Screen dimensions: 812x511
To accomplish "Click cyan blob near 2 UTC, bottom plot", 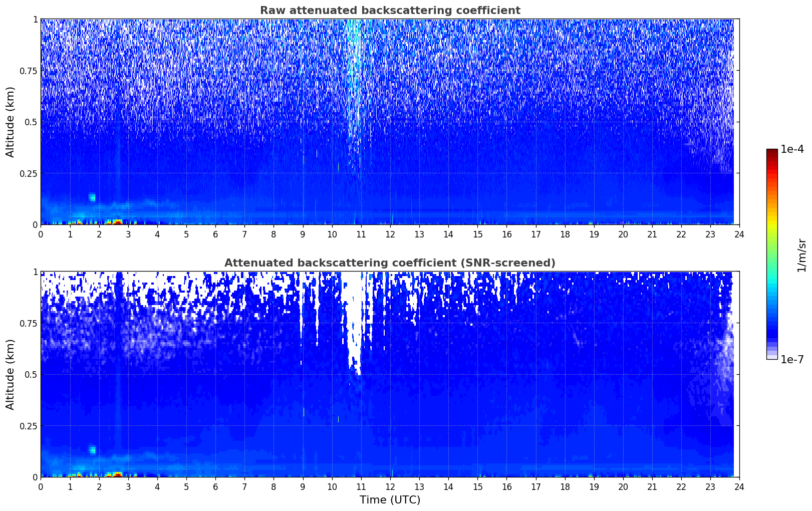I will coord(92,450).
